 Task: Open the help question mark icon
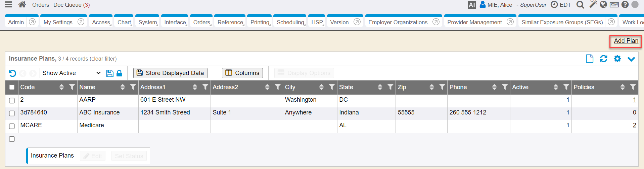(x=625, y=5)
